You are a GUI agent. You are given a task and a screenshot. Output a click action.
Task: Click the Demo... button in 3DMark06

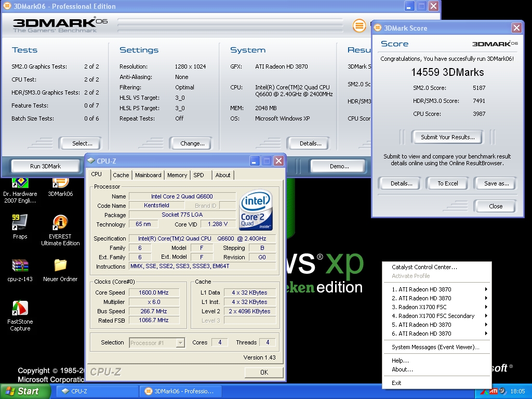click(338, 166)
